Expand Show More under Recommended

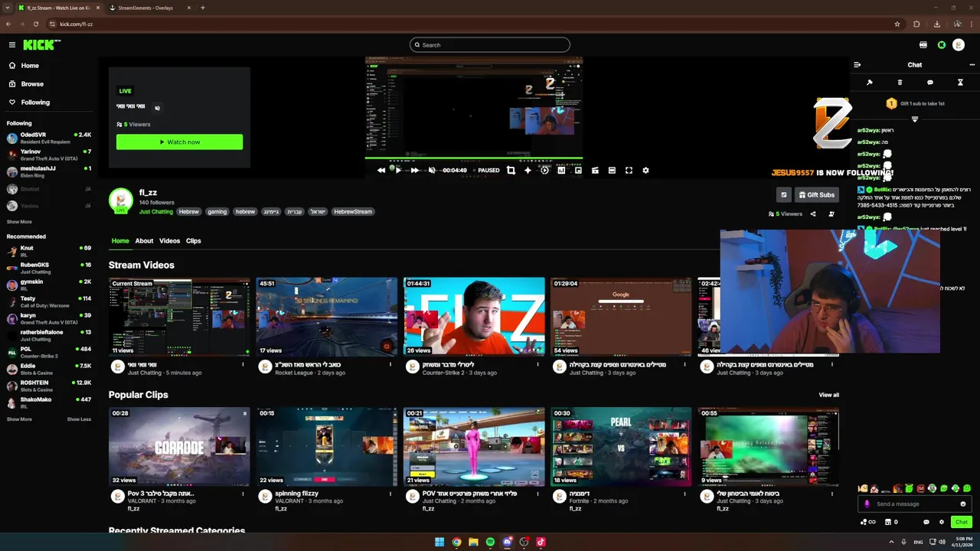19,419
